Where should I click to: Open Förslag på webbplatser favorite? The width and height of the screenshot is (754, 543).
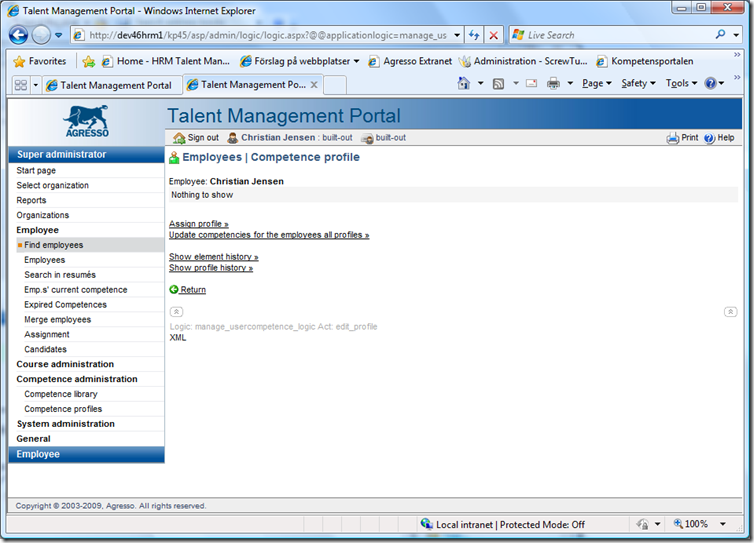point(300,61)
